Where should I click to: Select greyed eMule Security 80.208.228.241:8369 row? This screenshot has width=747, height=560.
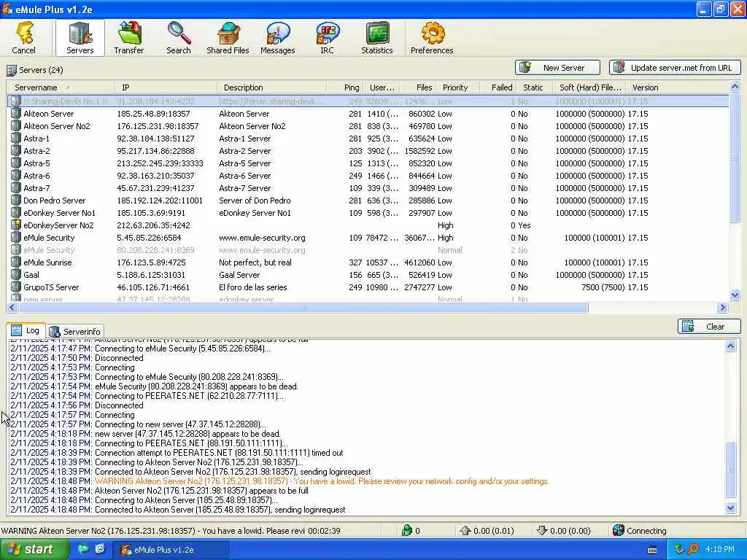tap(368, 250)
